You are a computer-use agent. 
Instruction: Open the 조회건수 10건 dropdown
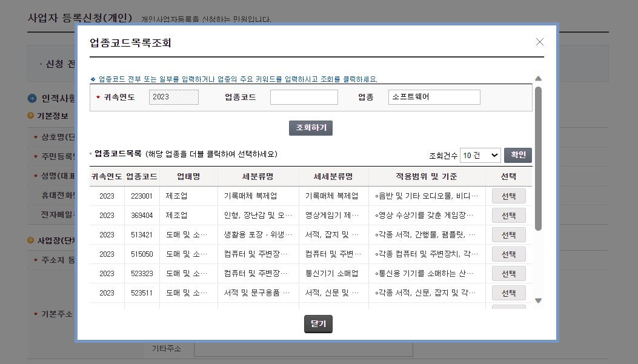pyautogui.click(x=480, y=155)
